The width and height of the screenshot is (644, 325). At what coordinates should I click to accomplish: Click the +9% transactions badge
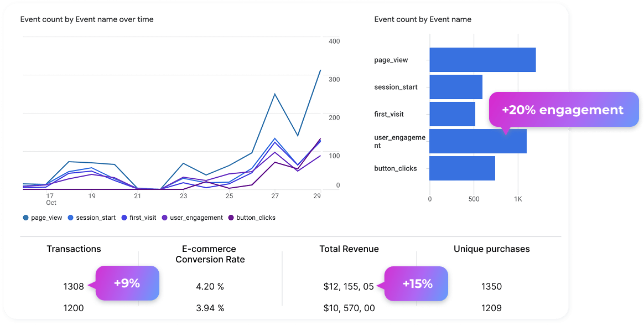[127, 283]
